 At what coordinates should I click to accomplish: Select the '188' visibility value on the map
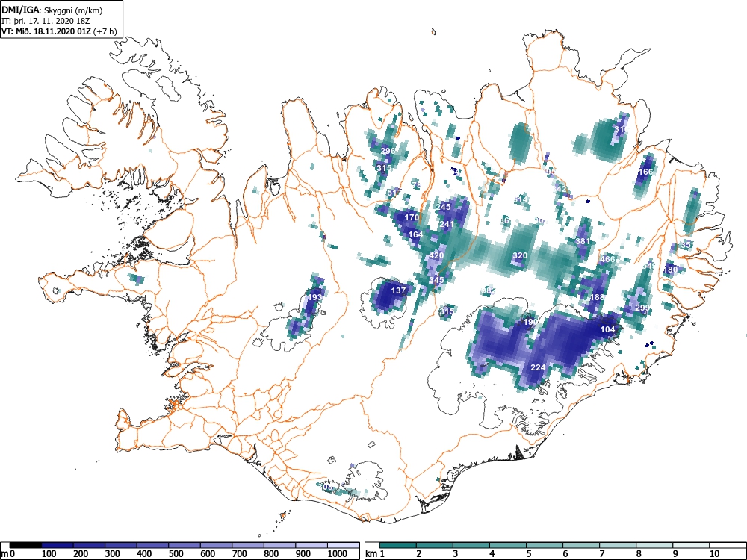point(596,297)
